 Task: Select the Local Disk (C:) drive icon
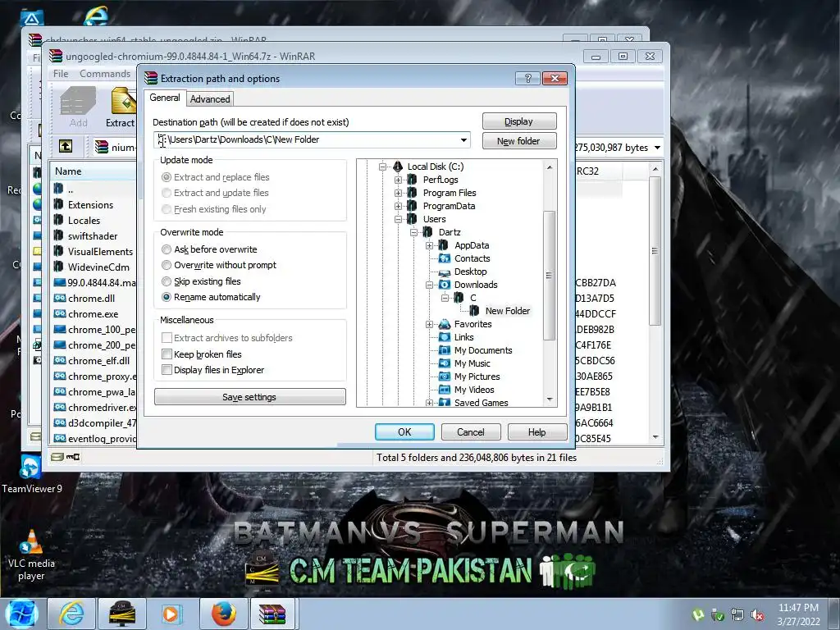pos(398,167)
